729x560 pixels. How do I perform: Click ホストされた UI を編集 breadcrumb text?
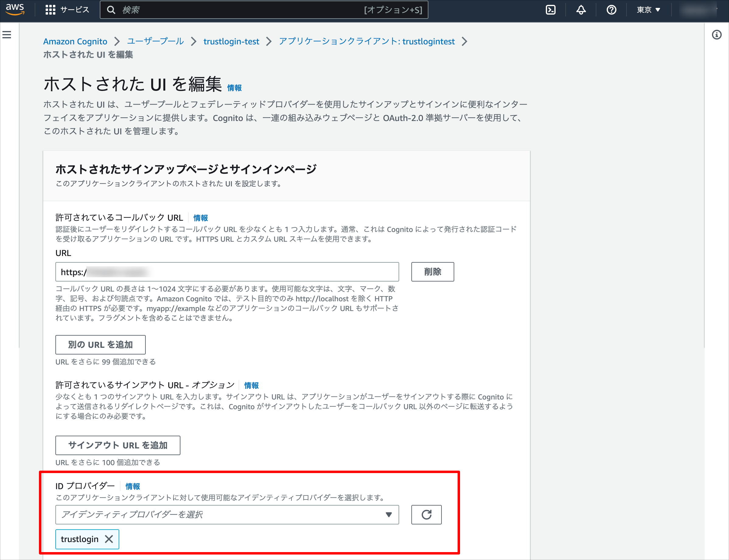pyautogui.click(x=88, y=55)
